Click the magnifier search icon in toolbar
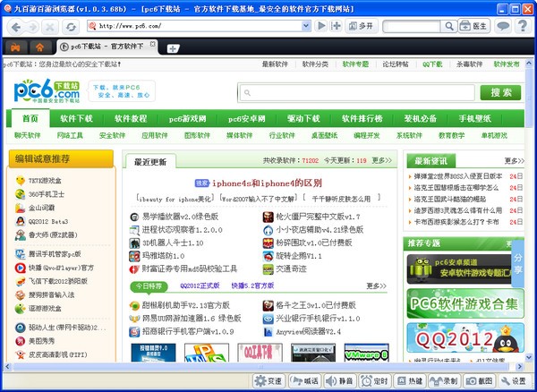Image resolution: width=537 pixels, height=392 pixels. [x=448, y=26]
